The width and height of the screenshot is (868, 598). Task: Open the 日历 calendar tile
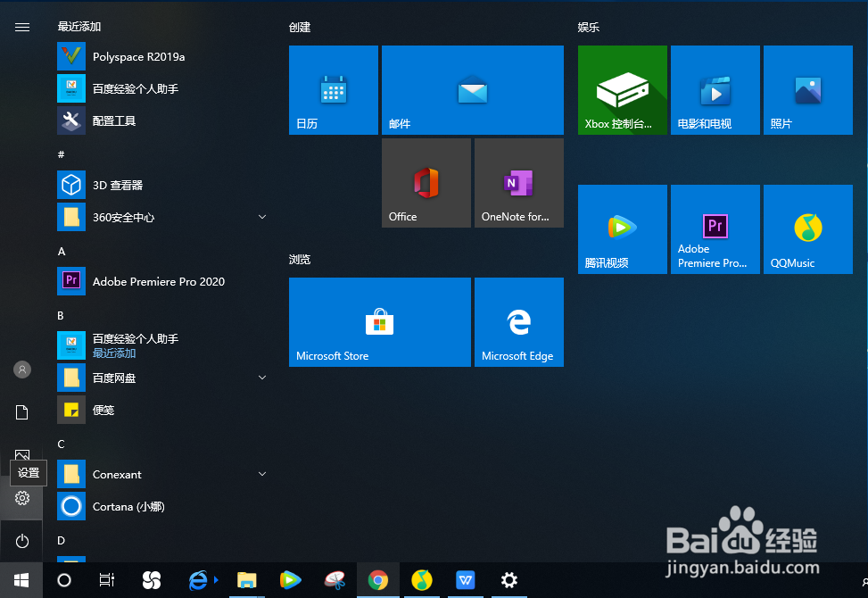[334, 89]
